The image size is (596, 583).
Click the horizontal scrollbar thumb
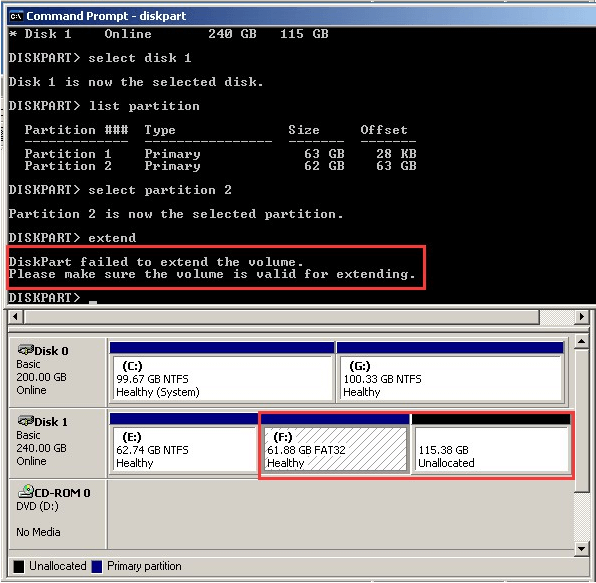click(x=281, y=316)
